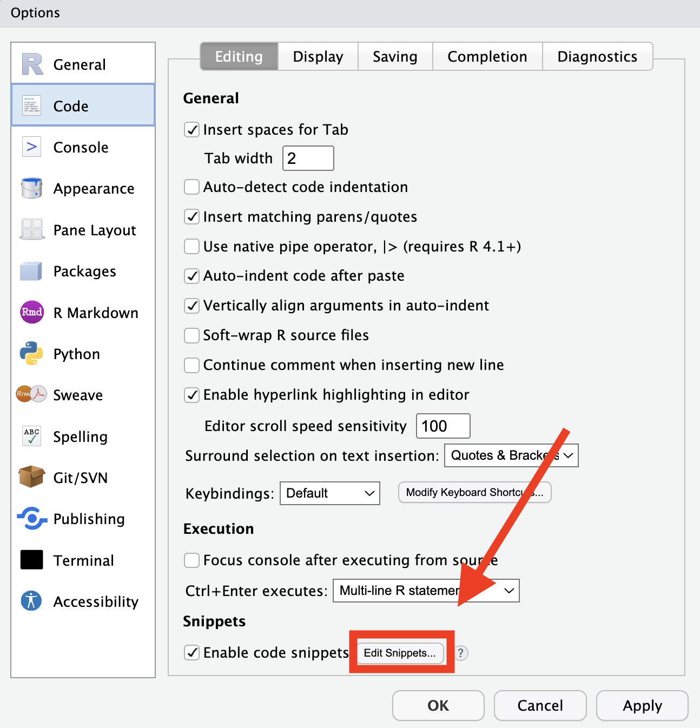
Task: Select the Accessibility label in sidebar
Action: [96, 602]
